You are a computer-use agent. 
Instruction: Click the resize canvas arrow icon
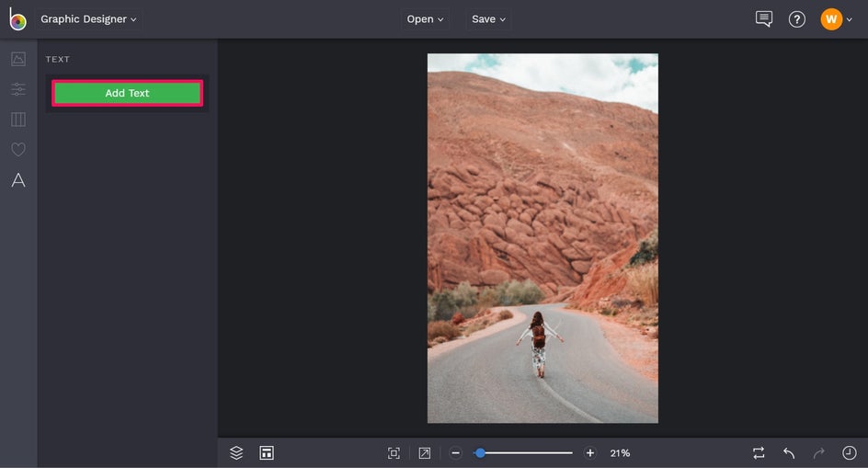425,453
